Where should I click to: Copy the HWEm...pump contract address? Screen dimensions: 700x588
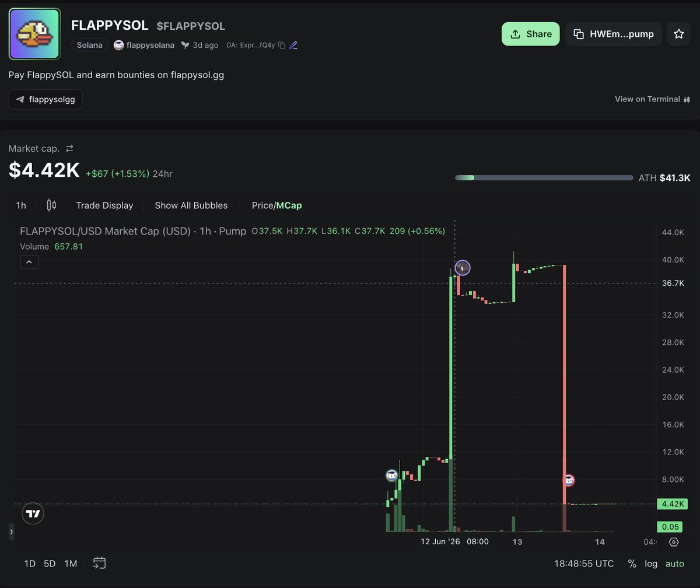click(x=614, y=34)
